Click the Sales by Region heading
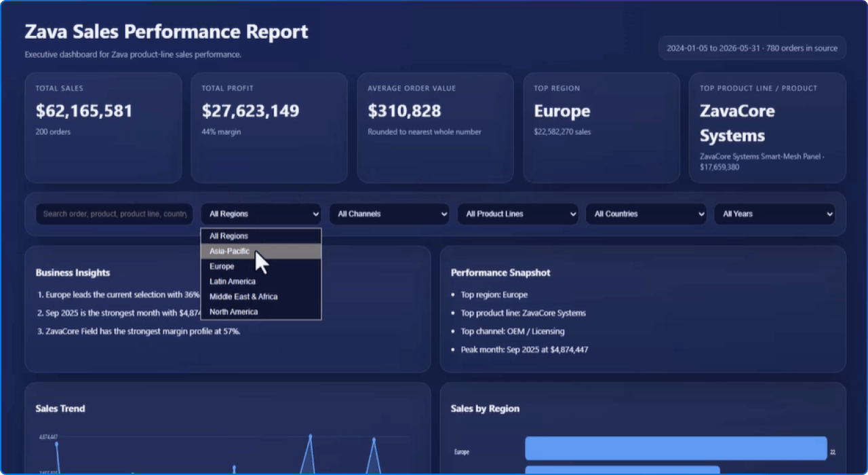This screenshot has width=868, height=475. pos(485,408)
